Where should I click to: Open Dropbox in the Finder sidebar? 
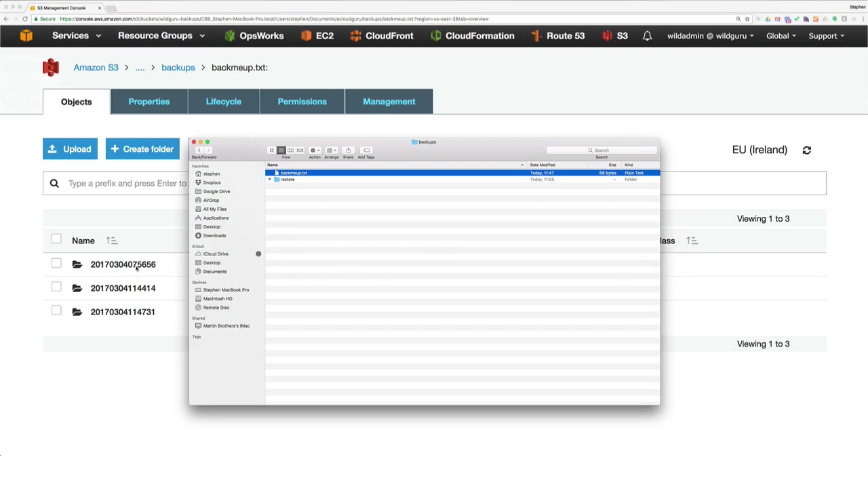point(208,182)
